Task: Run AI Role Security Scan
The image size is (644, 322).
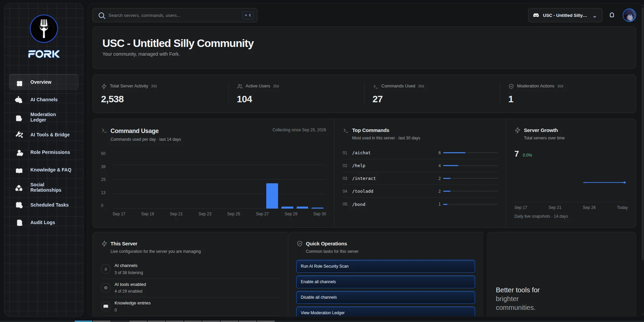Action: 386,266
